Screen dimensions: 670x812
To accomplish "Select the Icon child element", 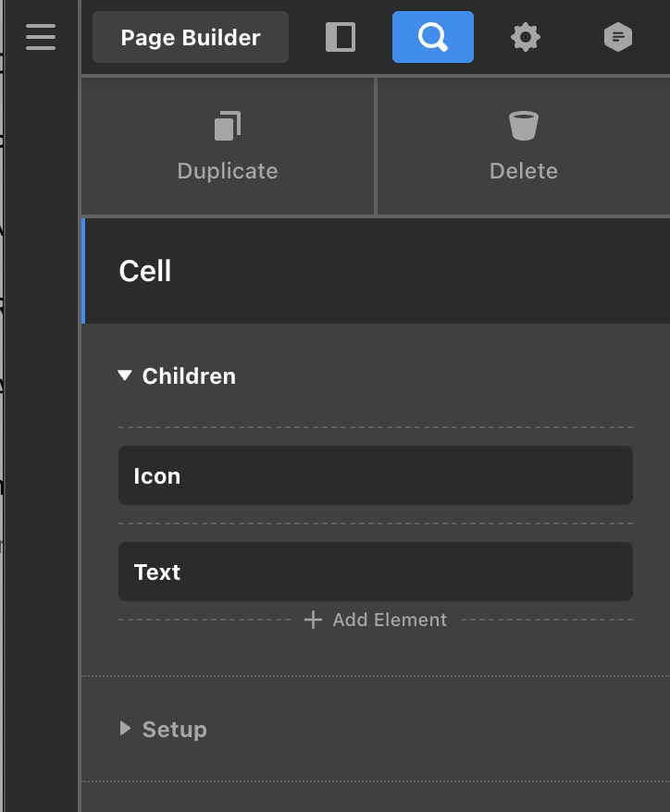I will coord(375,475).
